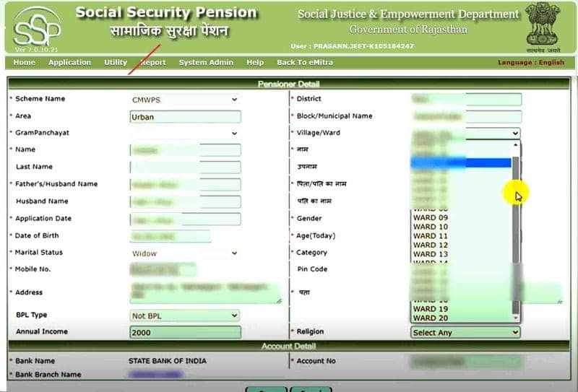The image size is (578, 392).
Task: Click the ward list scroll down arrow
Action: tap(516, 318)
